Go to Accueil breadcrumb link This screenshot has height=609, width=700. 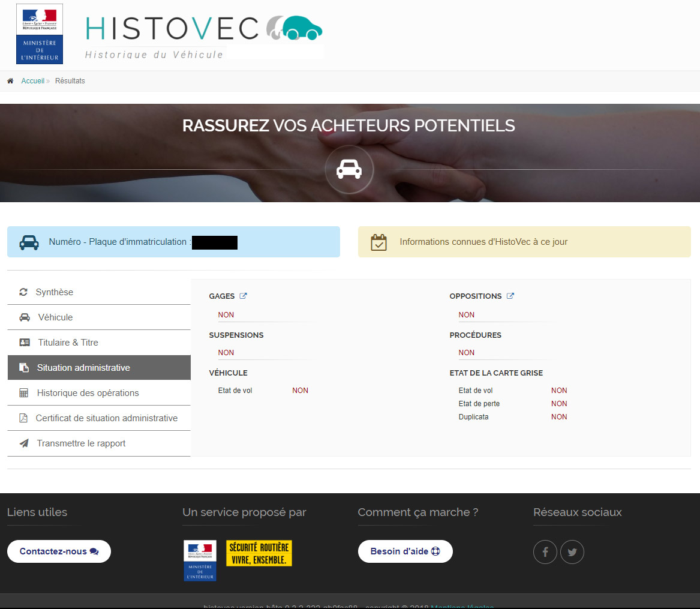point(32,81)
